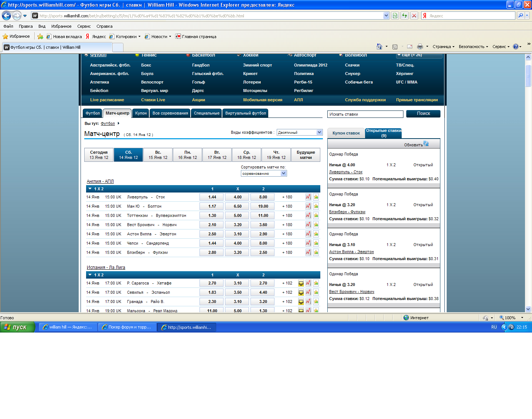
Task: Click the Yandex search magnifier icon
Action: (521, 16)
